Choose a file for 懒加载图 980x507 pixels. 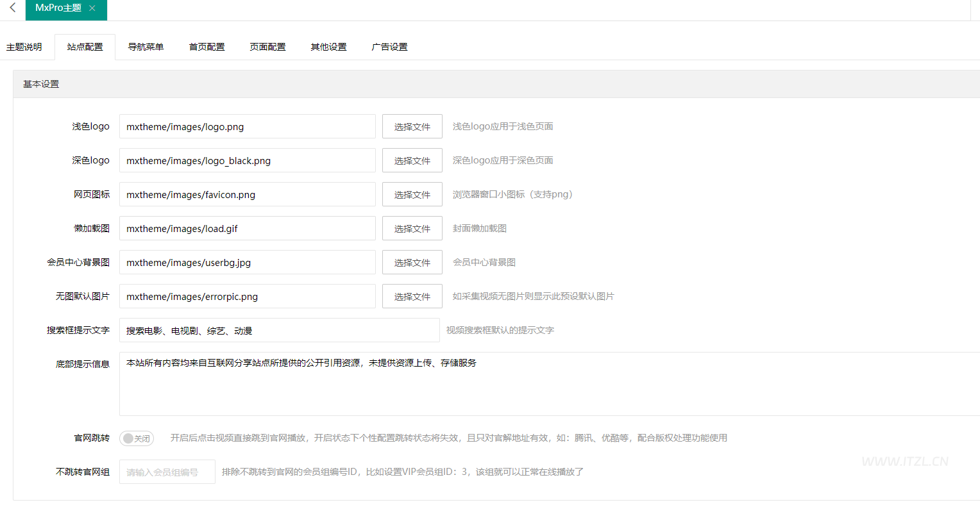pyautogui.click(x=412, y=228)
